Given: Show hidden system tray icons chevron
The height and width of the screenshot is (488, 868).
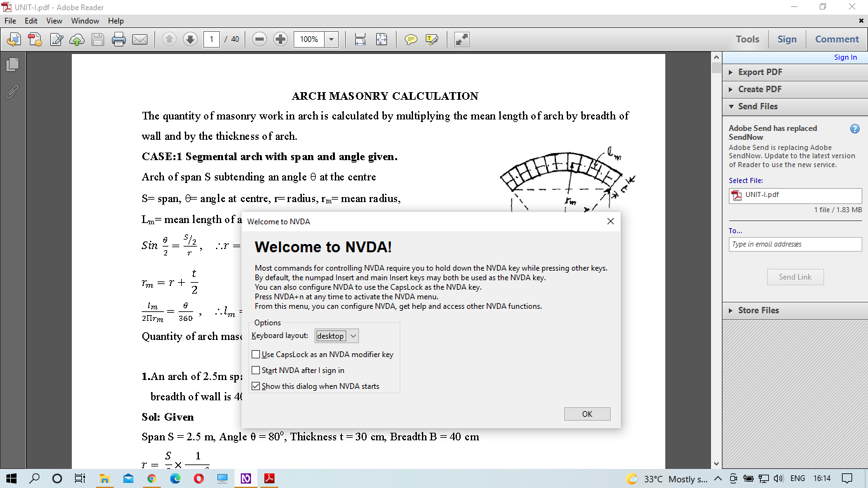Looking at the screenshot, I should [718, 478].
